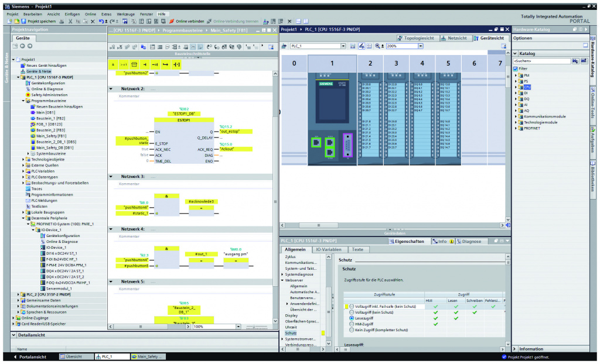Click Neues Gerät hinzufügen in project tree
This screenshot has width=600, height=364.
[x=46, y=66]
